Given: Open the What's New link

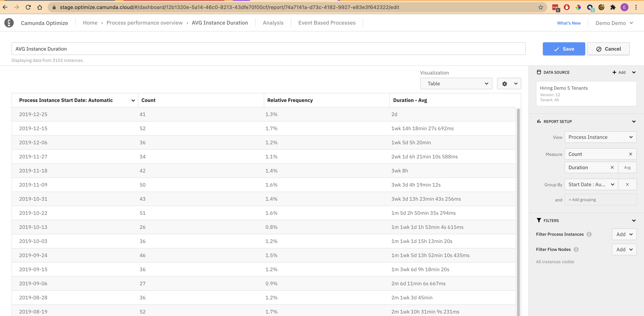Looking at the screenshot, I should [569, 23].
